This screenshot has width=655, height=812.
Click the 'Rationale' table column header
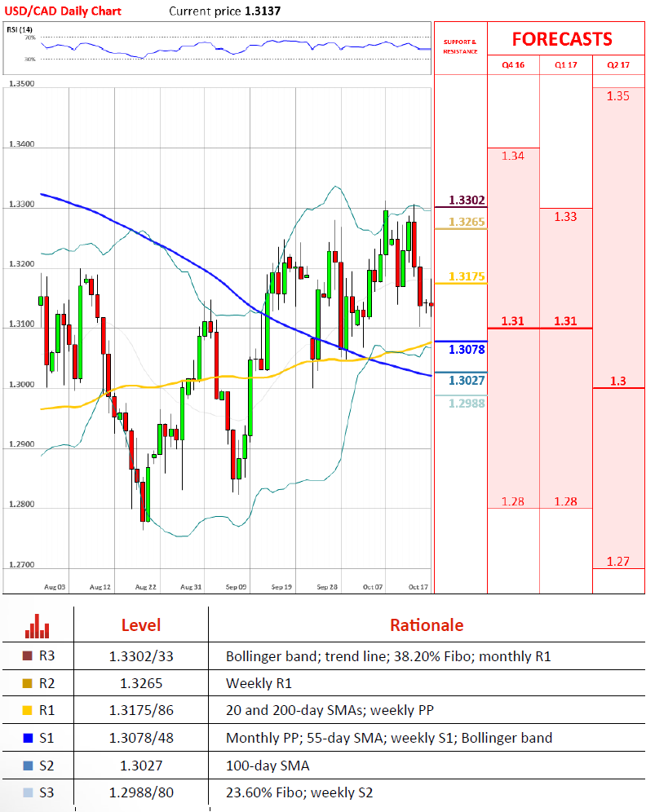click(427, 625)
